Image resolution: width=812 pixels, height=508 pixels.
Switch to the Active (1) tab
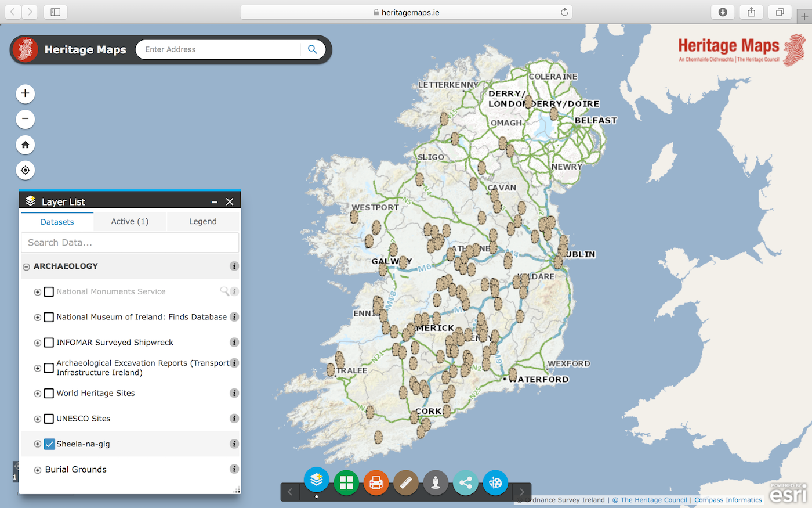pos(129,221)
